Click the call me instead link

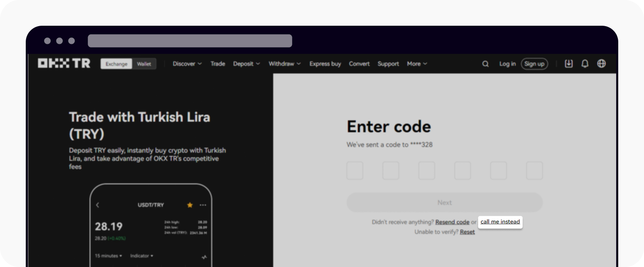[500, 222]
